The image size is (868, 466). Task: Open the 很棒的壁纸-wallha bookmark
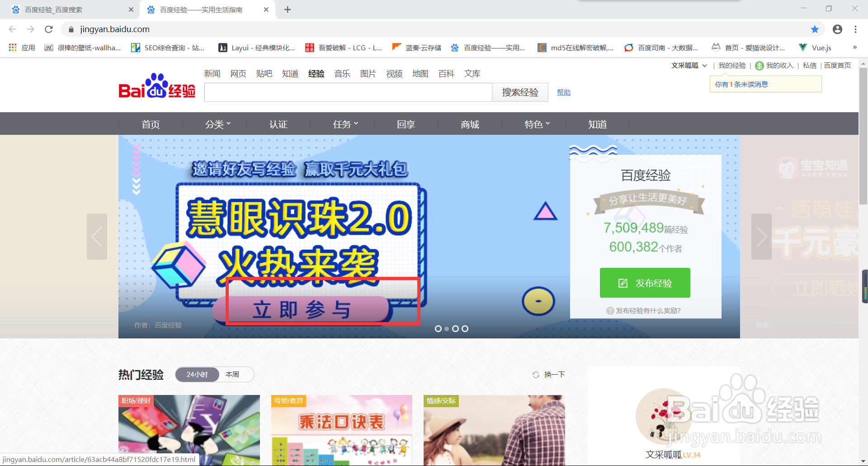tap(83, 48)
